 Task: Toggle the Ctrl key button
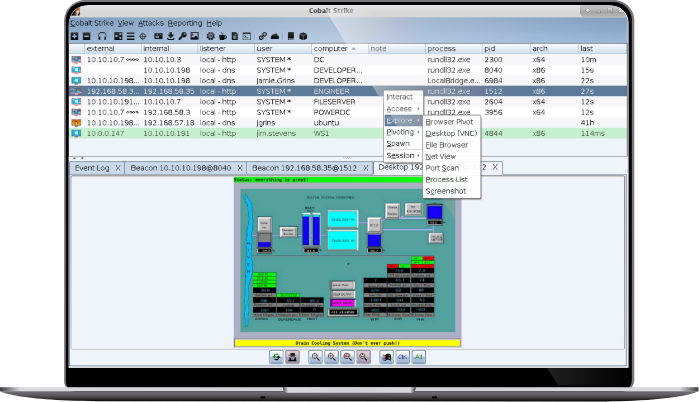coord(403,357)
